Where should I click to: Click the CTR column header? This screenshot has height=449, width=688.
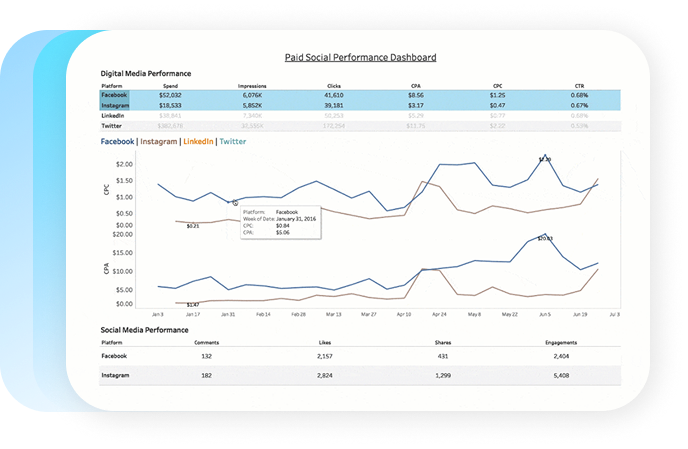[x=579, y=86]
